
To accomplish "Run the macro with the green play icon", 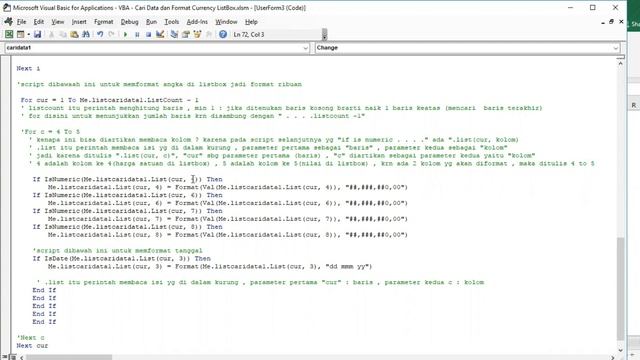I will [125, 34].
